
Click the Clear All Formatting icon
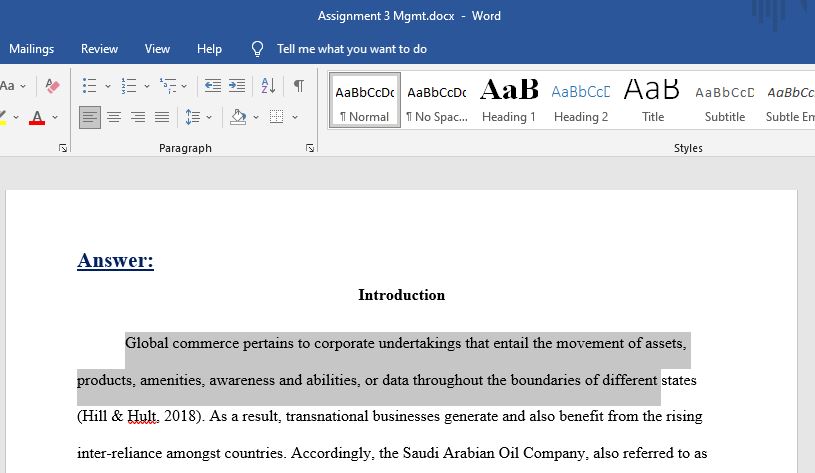52,86
